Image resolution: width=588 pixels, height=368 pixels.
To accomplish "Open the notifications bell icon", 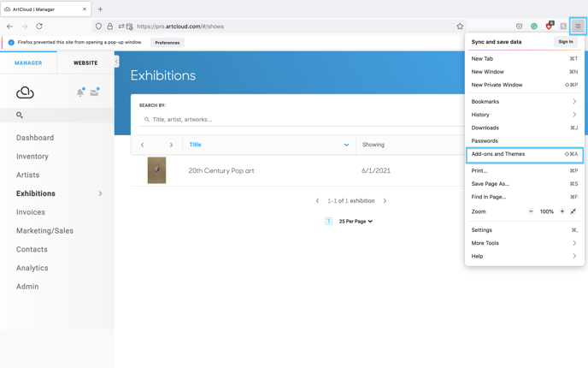I will [80, 92].
